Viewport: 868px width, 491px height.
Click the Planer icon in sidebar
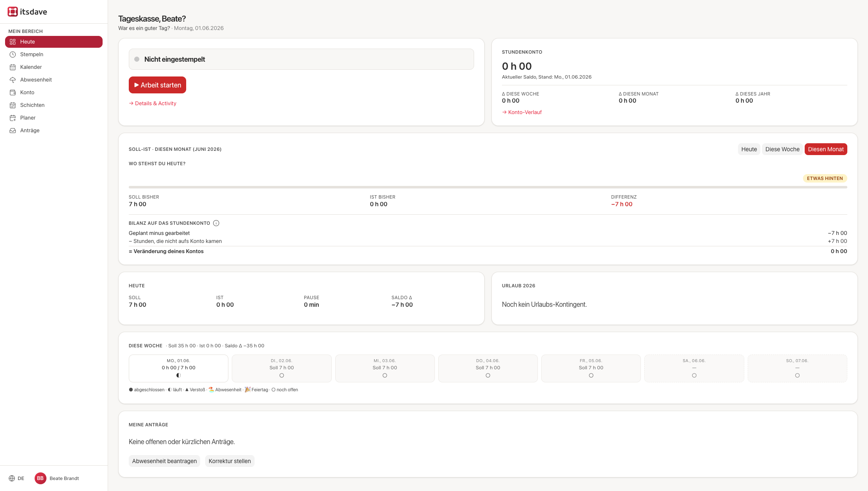13,118
